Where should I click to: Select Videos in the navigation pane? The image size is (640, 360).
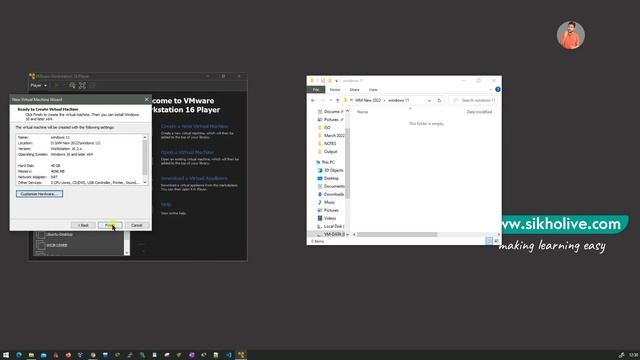click(x=330, y=218)
